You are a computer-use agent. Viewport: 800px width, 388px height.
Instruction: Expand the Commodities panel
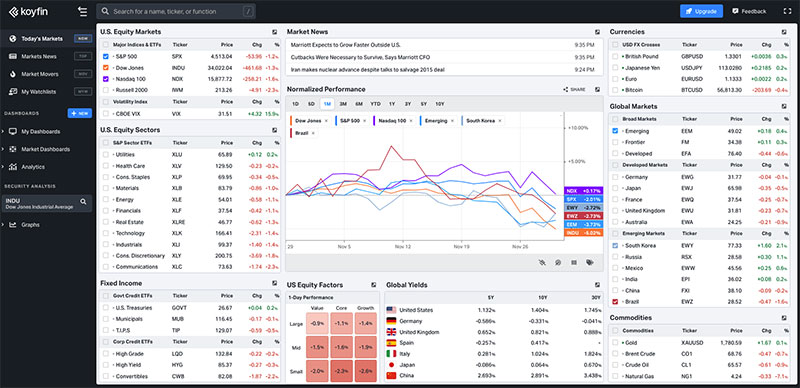pos(784,318)
